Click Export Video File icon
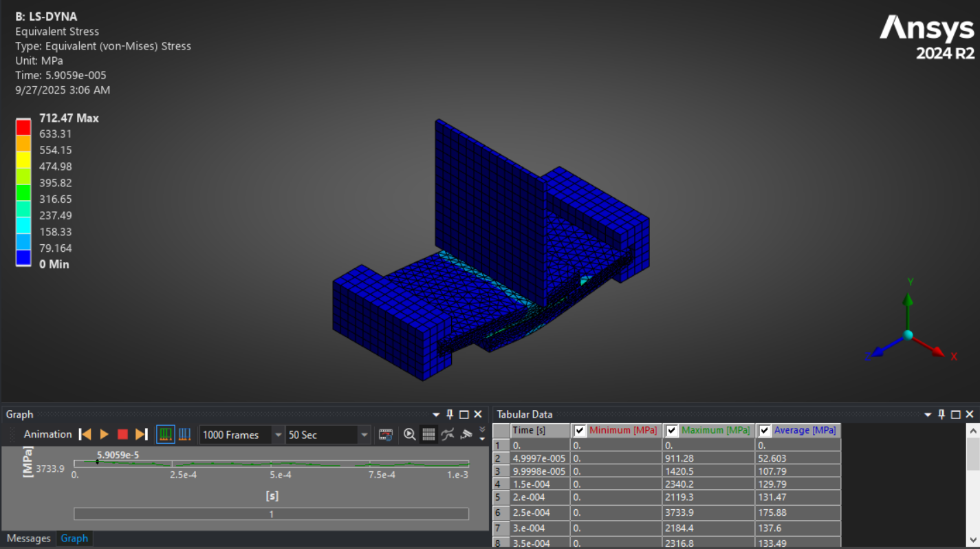Image resolution: width=980 pixels, height=549 pixels. pyautogui.click(x=386, y=434)
